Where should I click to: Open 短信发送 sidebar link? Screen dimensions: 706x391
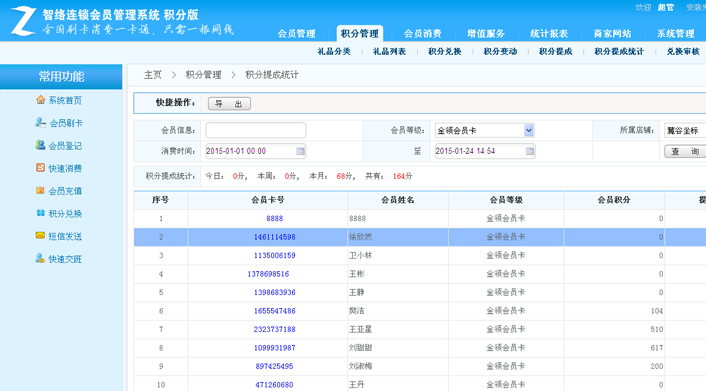click(65, 236)
